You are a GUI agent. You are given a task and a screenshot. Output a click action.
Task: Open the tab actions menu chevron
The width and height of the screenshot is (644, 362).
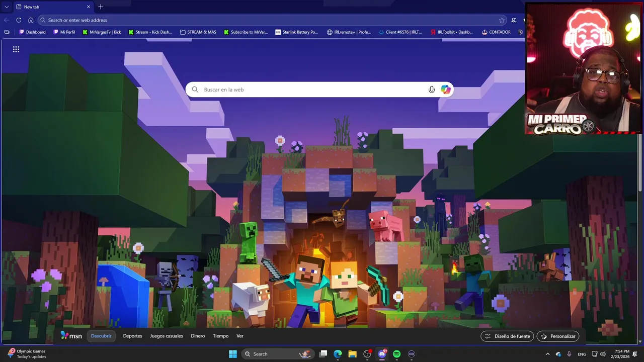[x=7, y=7]
